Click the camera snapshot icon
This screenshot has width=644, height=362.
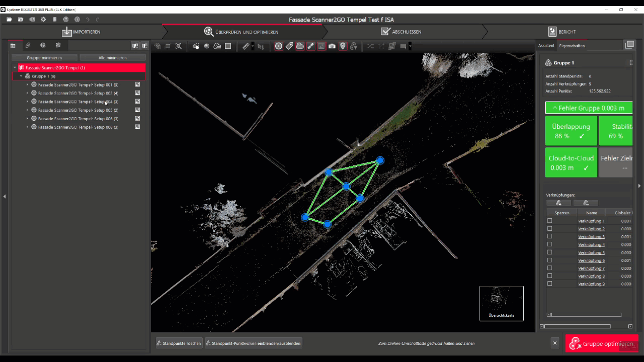pyautogui.click(x=332, y=46)
